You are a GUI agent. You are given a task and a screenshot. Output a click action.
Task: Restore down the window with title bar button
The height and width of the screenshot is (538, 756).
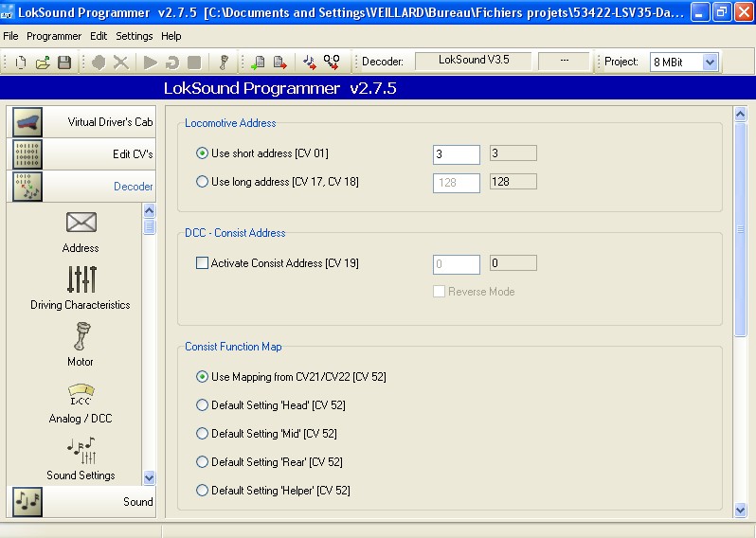click(722, 11)
